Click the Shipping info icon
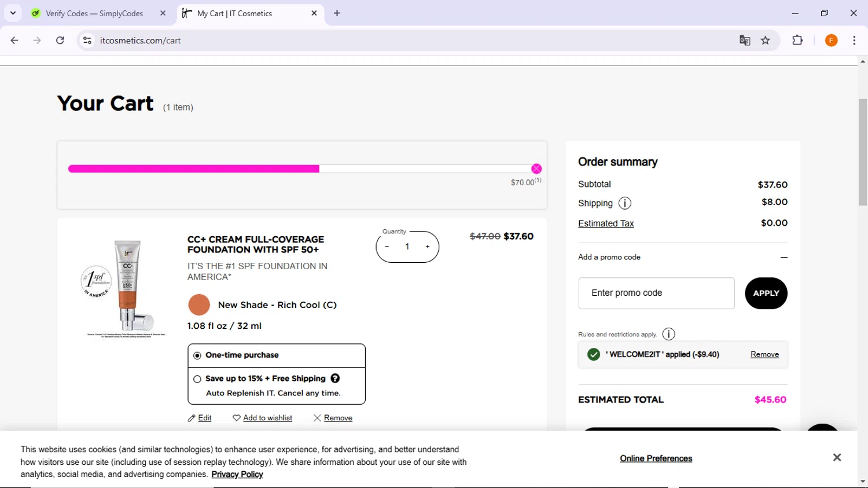868x488 pixels. (625, 203)
